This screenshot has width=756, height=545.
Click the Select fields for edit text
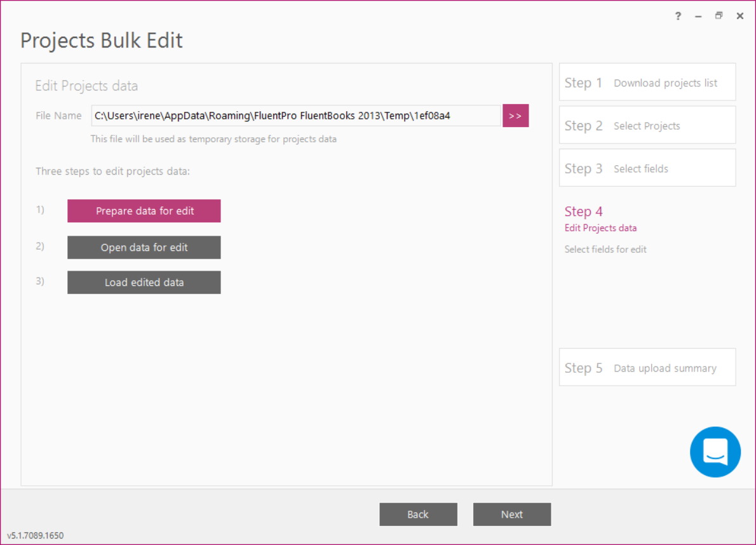point(605,249)
